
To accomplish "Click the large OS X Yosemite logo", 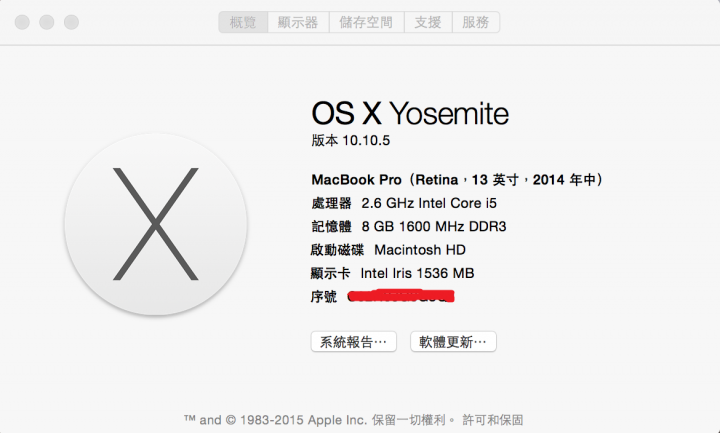I will click(x=156, y=224).
